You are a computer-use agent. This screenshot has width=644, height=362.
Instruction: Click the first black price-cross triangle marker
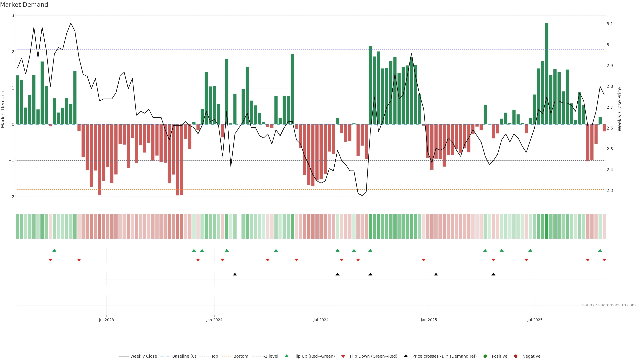(235, 274)
